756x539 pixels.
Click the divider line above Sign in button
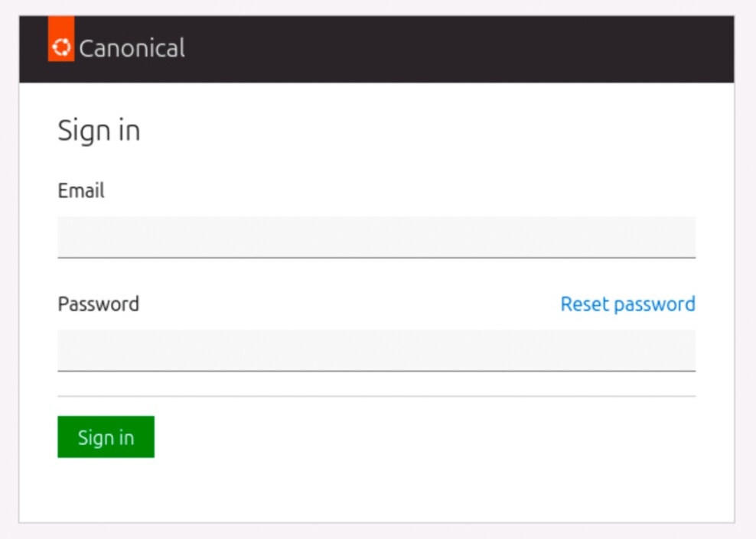(x=376, y=396)
